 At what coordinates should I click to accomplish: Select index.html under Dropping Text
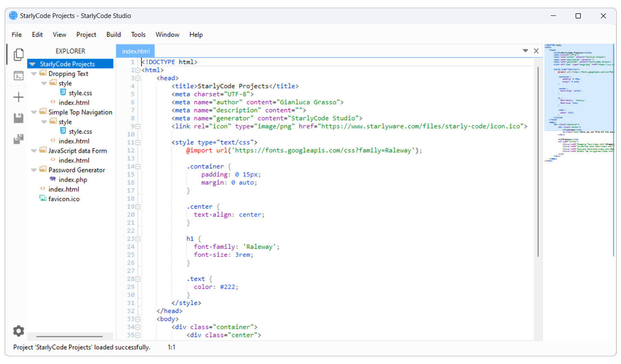[74, 102]
